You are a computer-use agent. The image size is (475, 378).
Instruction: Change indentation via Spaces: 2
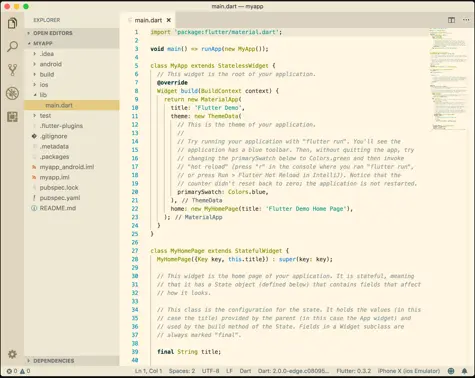(x=182, y=371)
